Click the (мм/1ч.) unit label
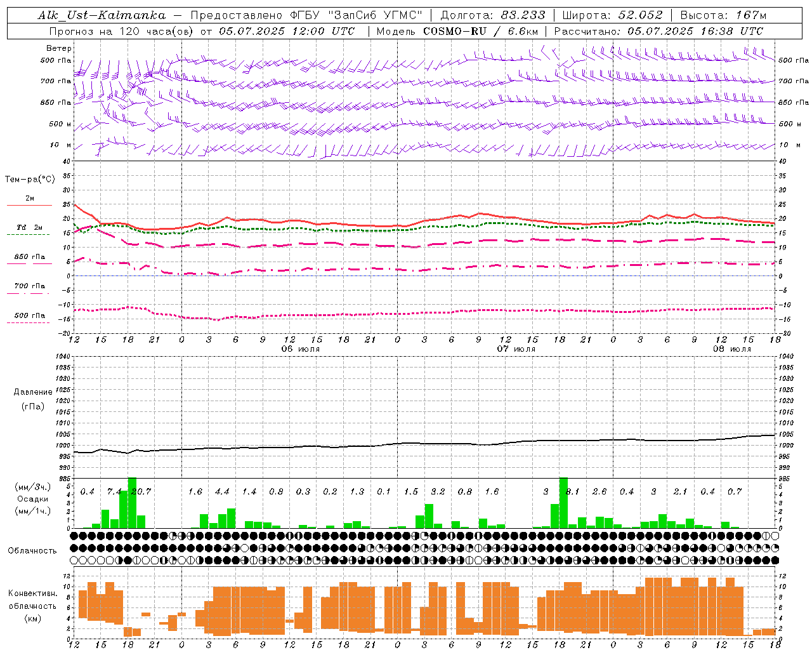812x650 pixels. click(x=33, y=510)
